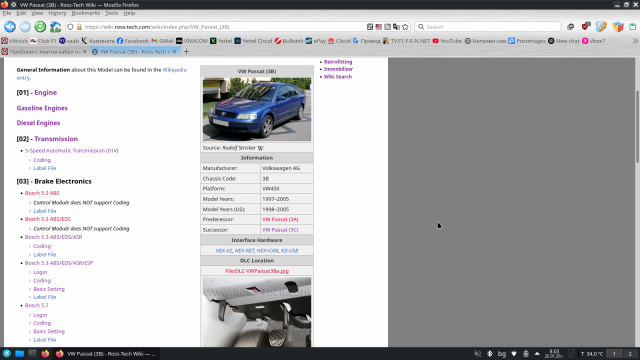Open the Bulbank bookmark

289,41
